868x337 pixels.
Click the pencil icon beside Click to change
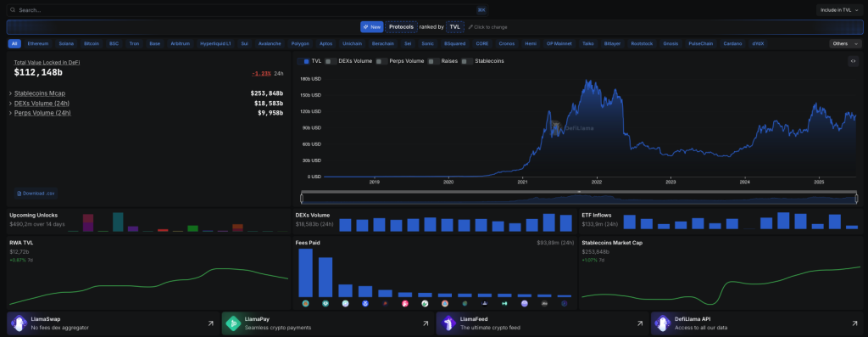(x=470, y=27)
